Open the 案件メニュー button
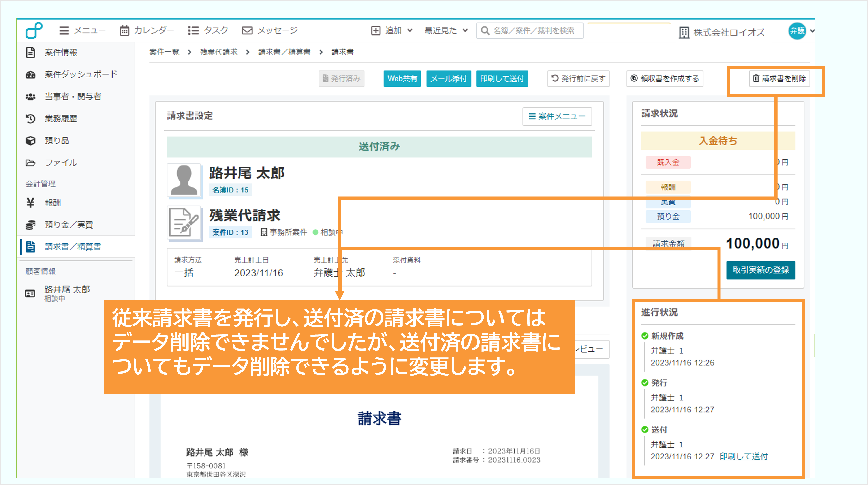The height and width of the screenshot is (485, 868). pyautogui.click(x=557, y=116)
